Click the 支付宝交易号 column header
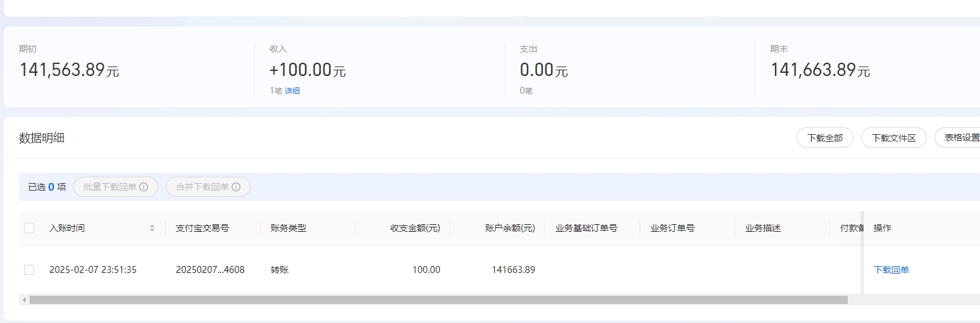This screenshot has width=980, height=323. pos(202,228)
